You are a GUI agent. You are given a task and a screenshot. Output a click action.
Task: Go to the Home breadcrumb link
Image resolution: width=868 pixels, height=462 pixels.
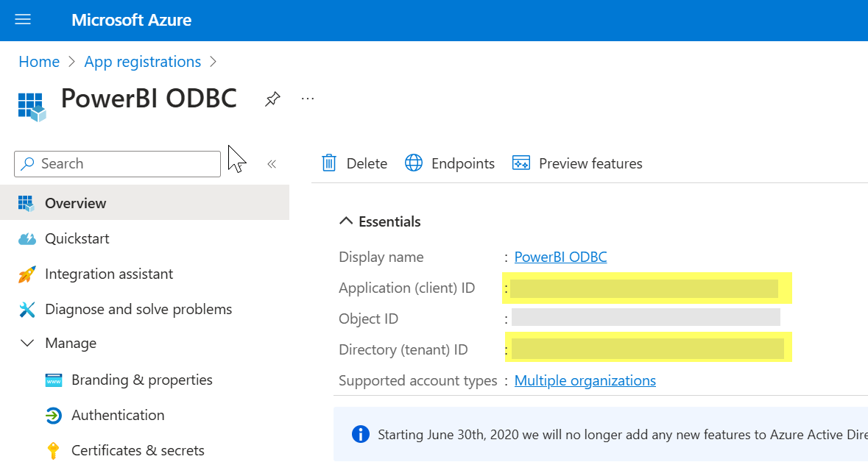39,61
